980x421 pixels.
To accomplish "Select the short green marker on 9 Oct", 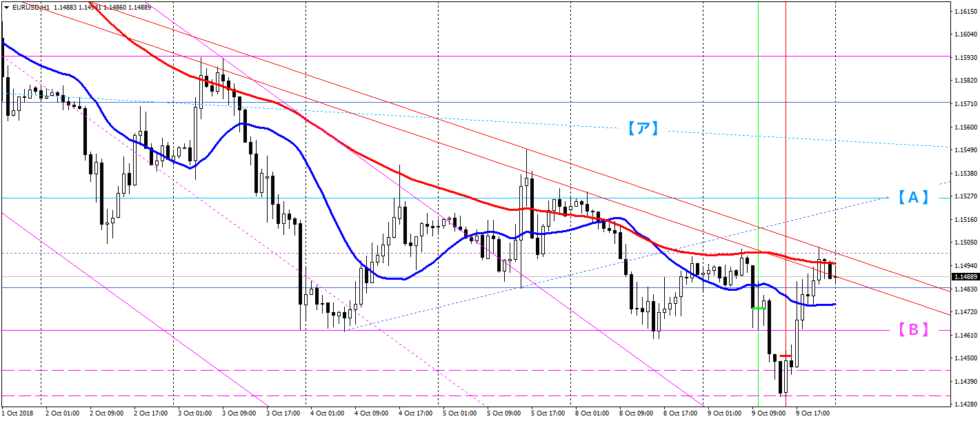I will 757,308.
